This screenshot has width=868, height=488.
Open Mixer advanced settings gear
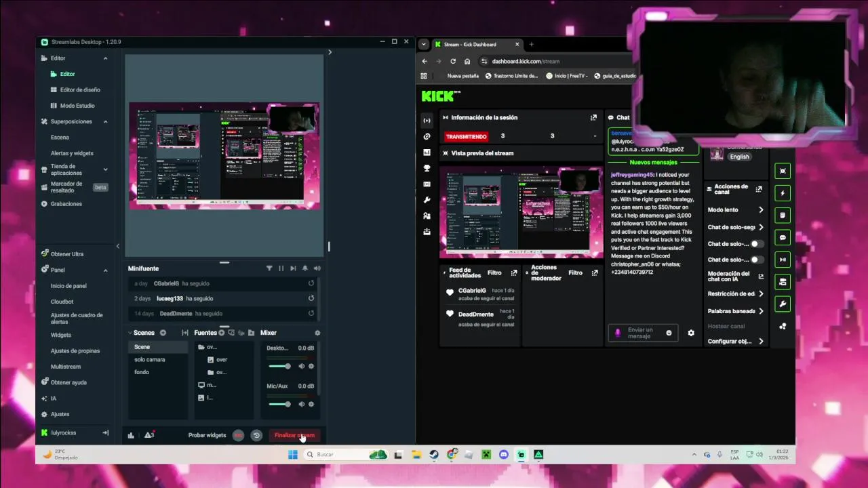click(317, 333)
